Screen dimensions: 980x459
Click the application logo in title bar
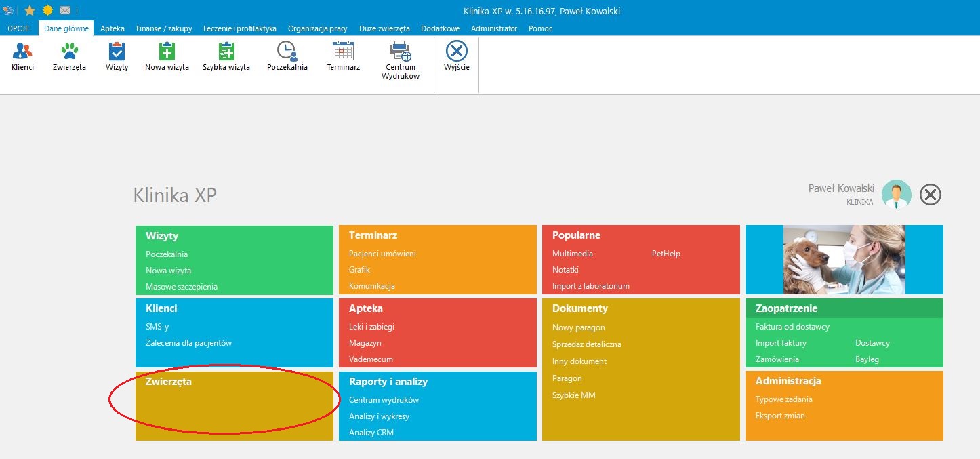[x=9, y=11]
